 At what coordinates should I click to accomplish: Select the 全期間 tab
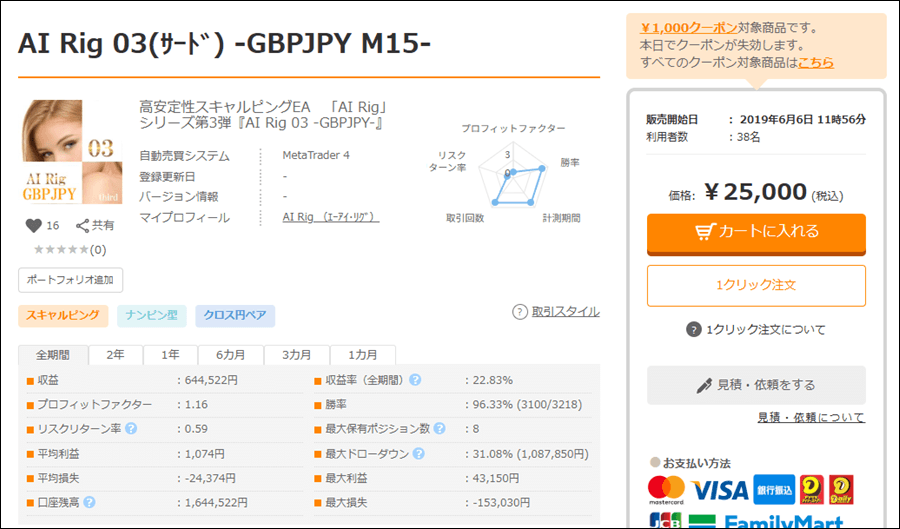point(53,355)
